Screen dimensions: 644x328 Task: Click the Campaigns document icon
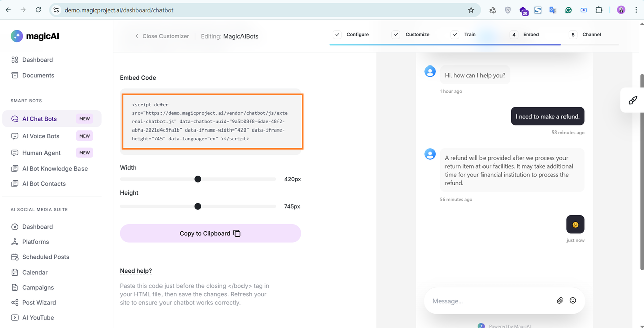(x=15, y=287)
